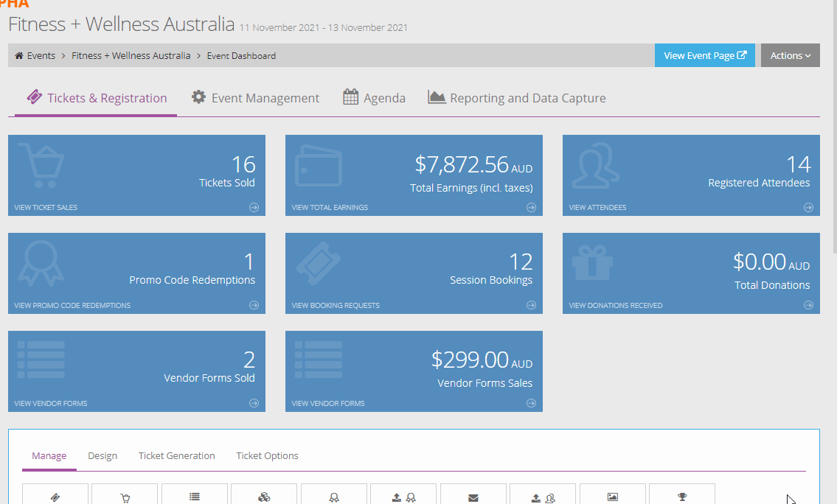
Task: Open the Tickets & Registration tab
Action: coord(96,98)
